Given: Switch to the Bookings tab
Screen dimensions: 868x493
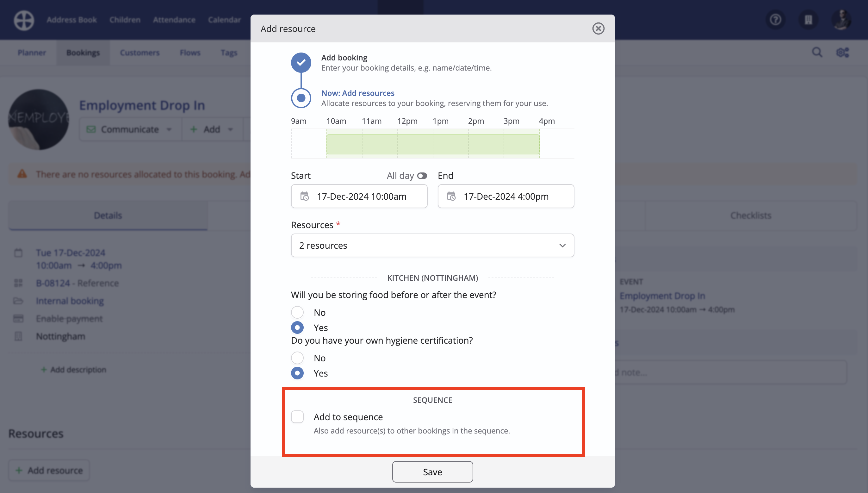Looking at the screenshot, I should point(83,53).
